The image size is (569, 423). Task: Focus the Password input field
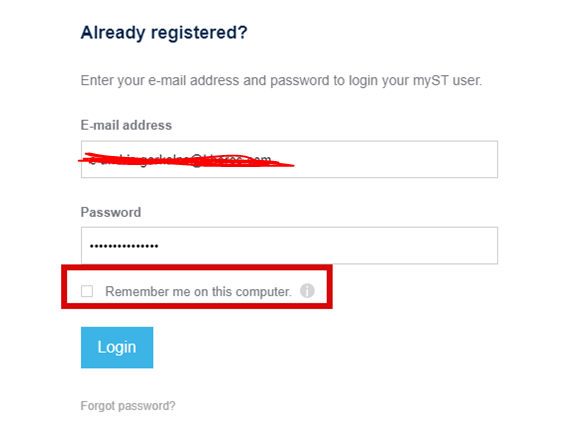pos(289,246)
